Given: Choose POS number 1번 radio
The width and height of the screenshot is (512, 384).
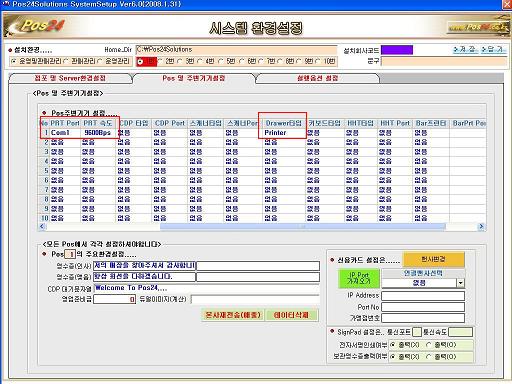Looking at the screenshot, I should pos(141,62).
